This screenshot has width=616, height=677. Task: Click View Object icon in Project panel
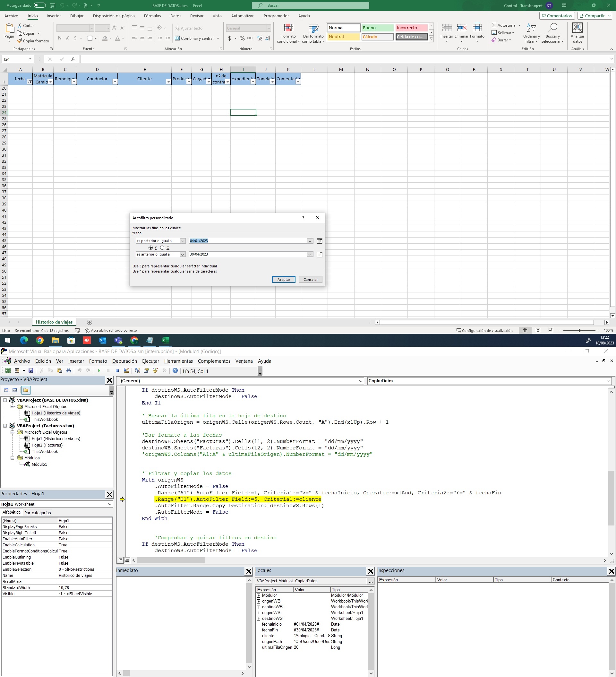[15, 390]
